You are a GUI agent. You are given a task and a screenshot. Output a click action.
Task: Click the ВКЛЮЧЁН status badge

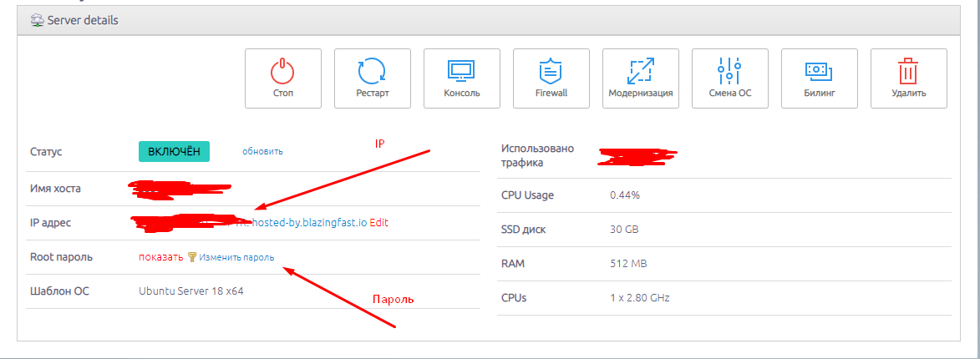pyautogui.click(x=174, y=151)
